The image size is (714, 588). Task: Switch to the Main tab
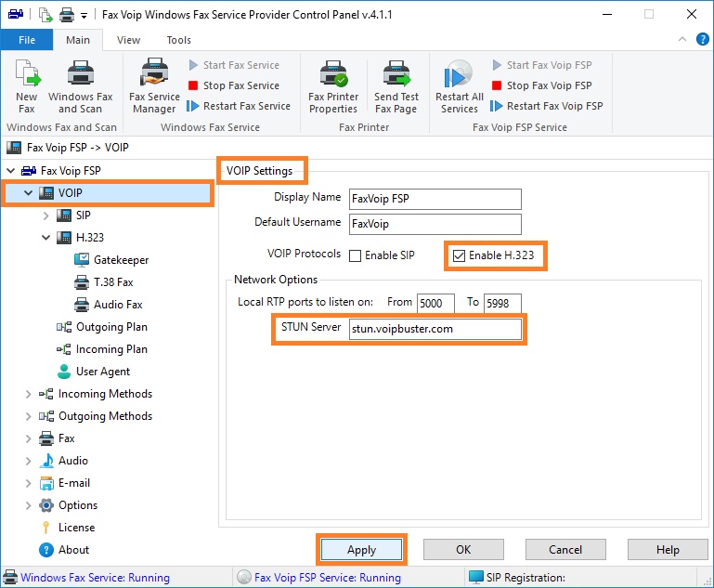click(x=78, y=40)
